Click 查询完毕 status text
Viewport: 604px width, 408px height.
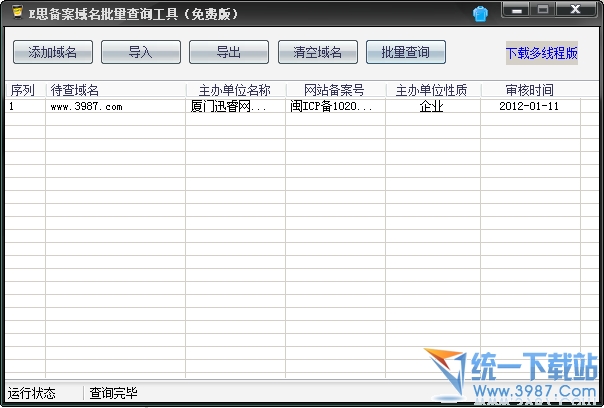point(113,393)
